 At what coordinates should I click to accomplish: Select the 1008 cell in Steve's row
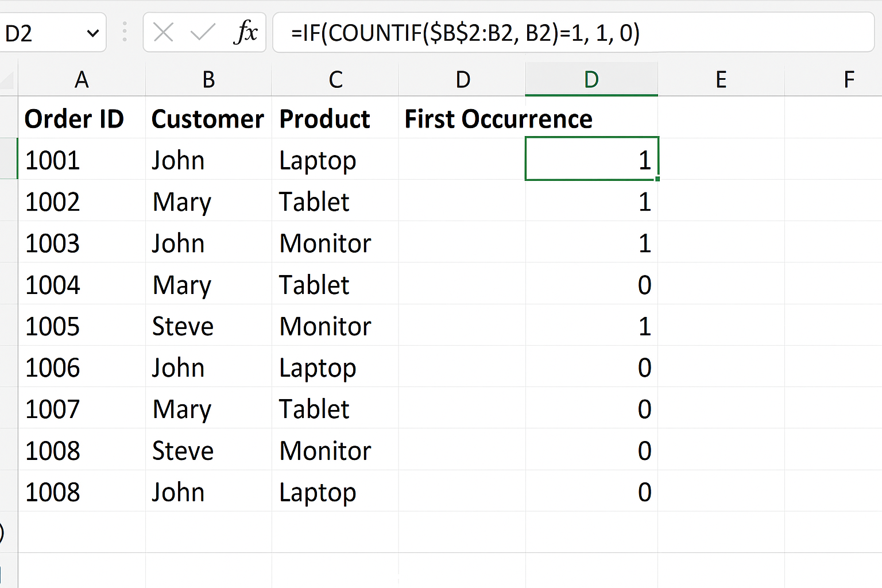point(82,450)
